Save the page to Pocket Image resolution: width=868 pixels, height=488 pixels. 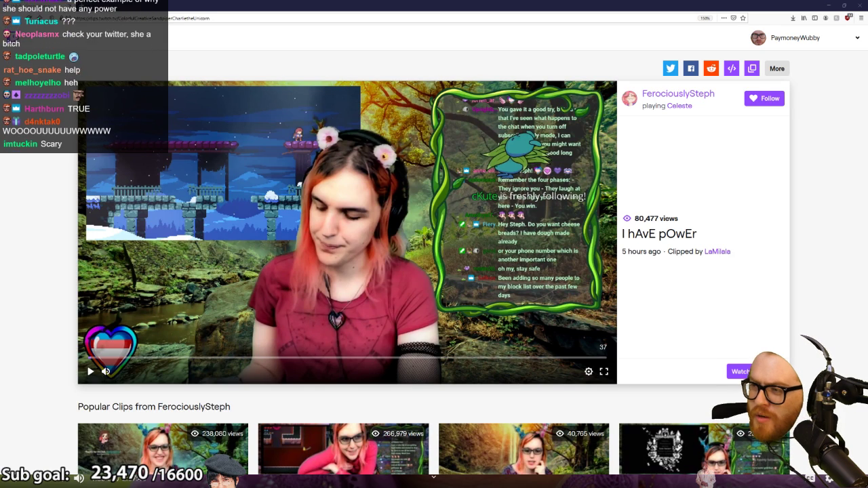733,18
